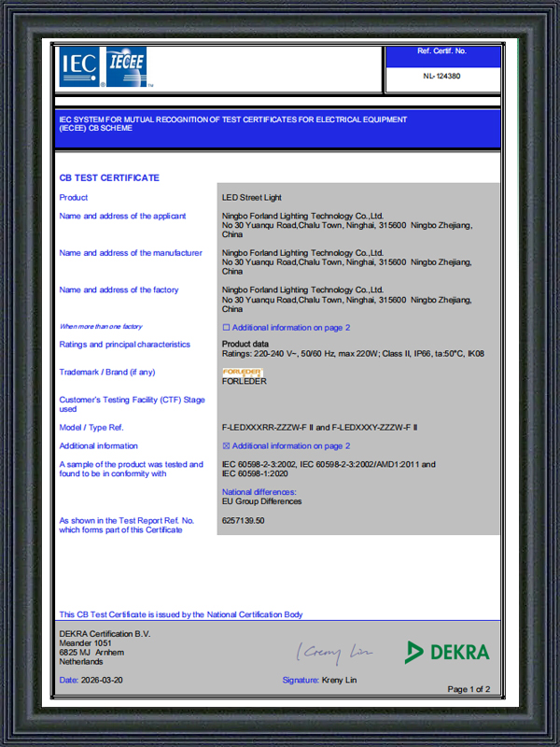Click the Model / Type Ref. label
The width and height of the screenshot is (560, 747).
pos(91,428)
